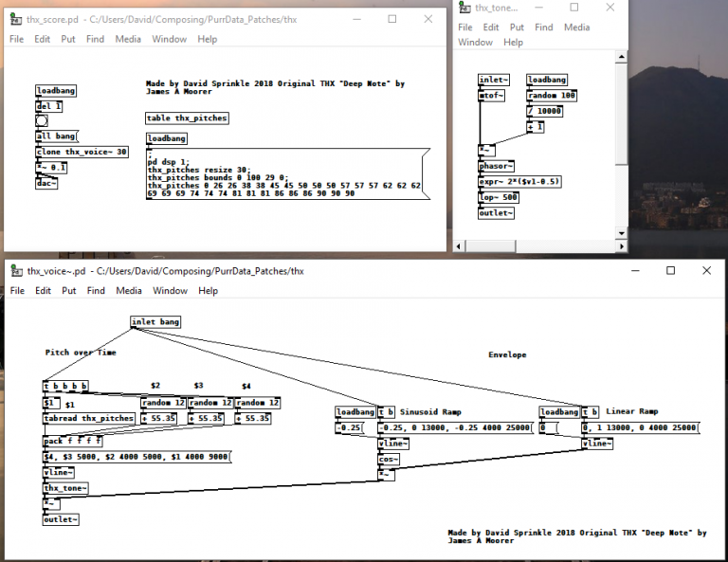
Task: Click the Pd icon in thx_score.pd title bar
Action: tap(15, 20)
